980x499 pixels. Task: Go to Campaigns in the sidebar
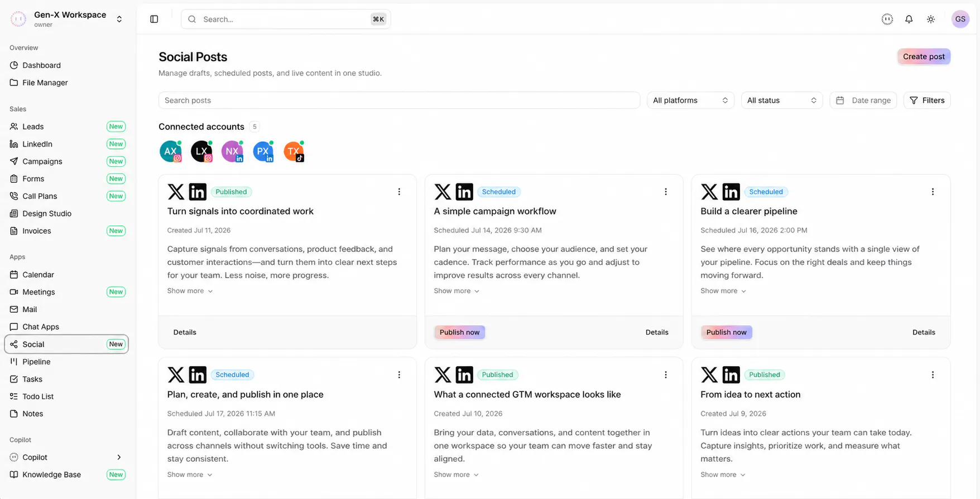[66, 161]
